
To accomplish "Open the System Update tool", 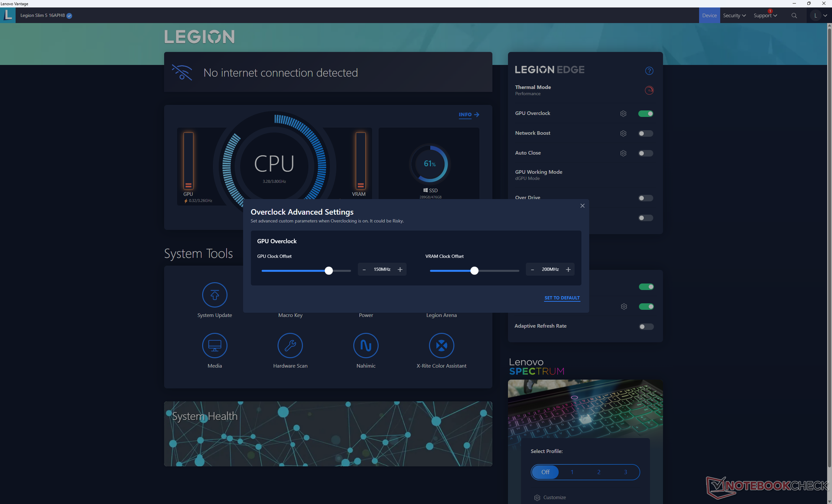I will pos(214,295).
